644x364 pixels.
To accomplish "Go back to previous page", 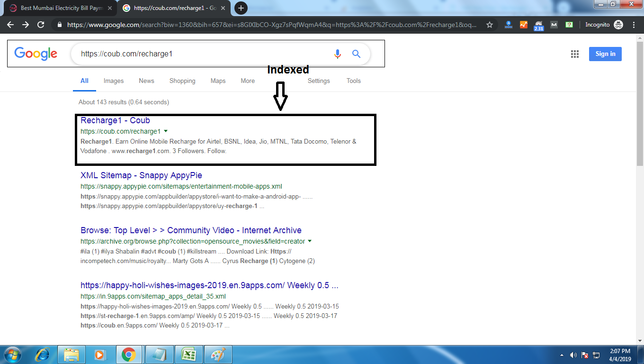I will 10,25.
